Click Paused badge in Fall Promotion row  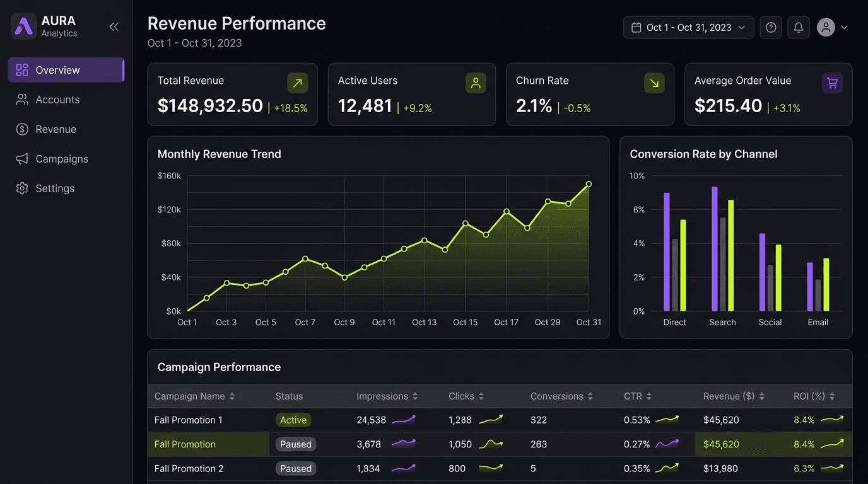[296, 444]
